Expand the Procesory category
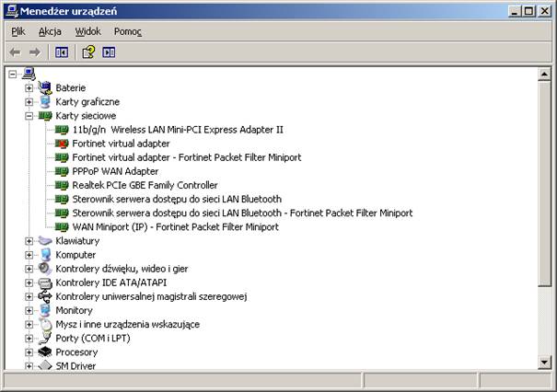The height and width of the screenshot is (392, 557). click(x=29, y=352)
